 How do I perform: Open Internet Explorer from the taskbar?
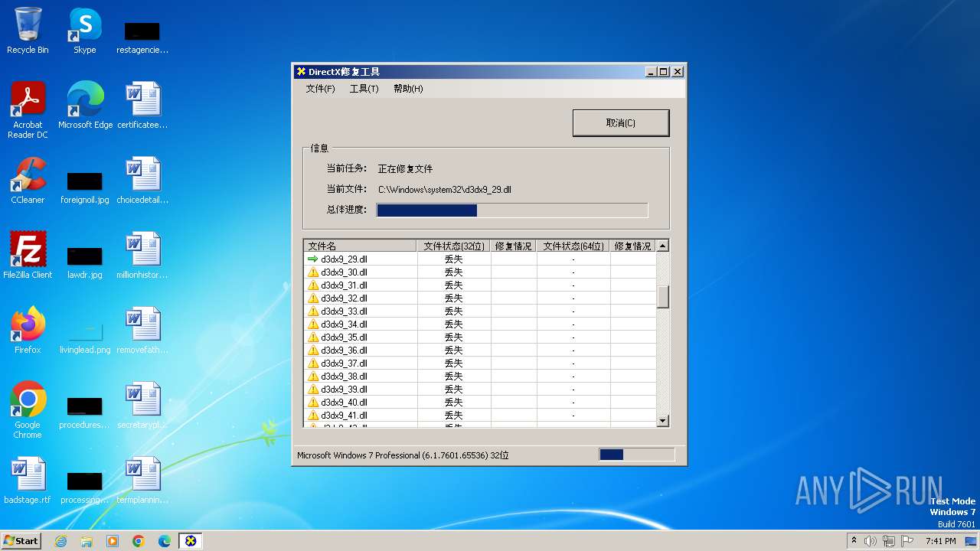pyautogui.click(x=60, y=541)
